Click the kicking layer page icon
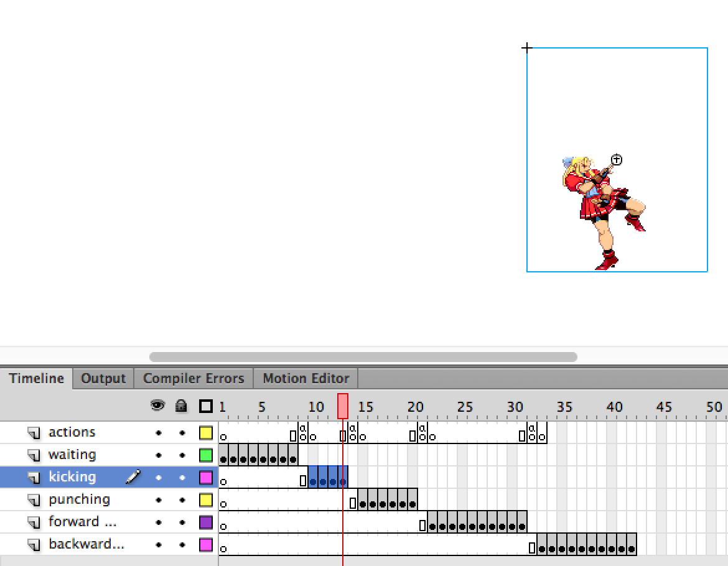 click(x=34, y=478)
